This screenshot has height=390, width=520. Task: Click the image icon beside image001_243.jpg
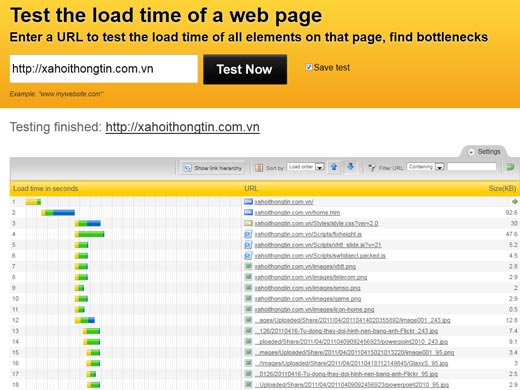click(248, 320)
